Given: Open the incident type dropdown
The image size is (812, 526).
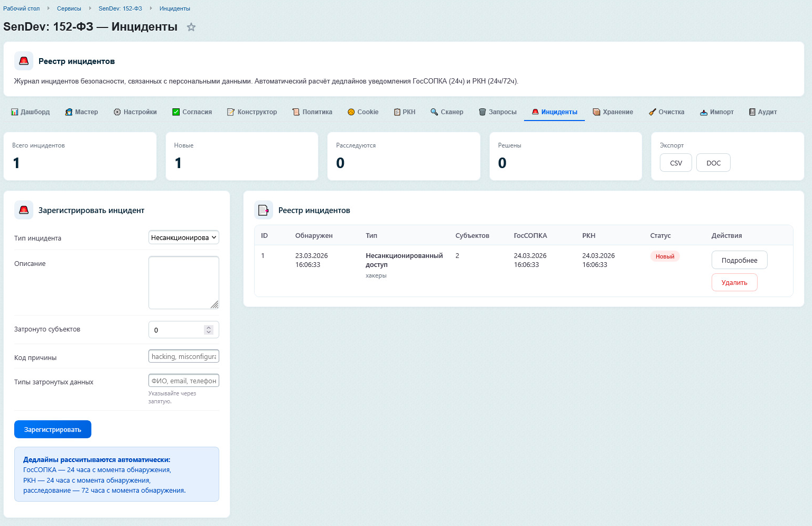Looking at the screenshot, I should pos(184,238).
